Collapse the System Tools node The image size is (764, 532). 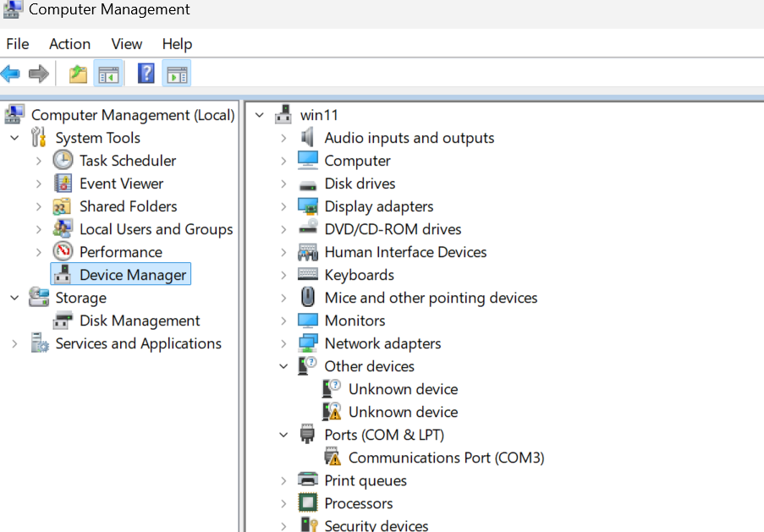point(14,138)
